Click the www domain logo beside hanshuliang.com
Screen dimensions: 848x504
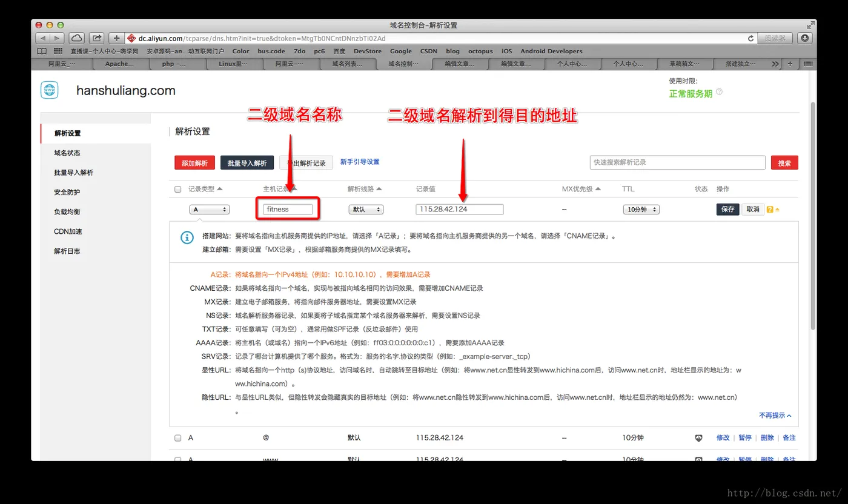click(x=50, y=90)
